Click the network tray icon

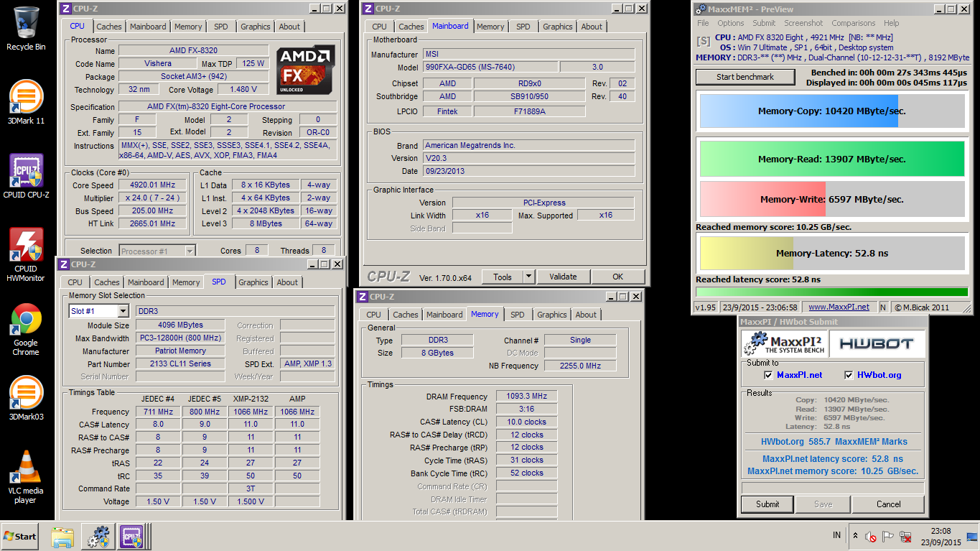pyautogui.click(x=906, y=536)
